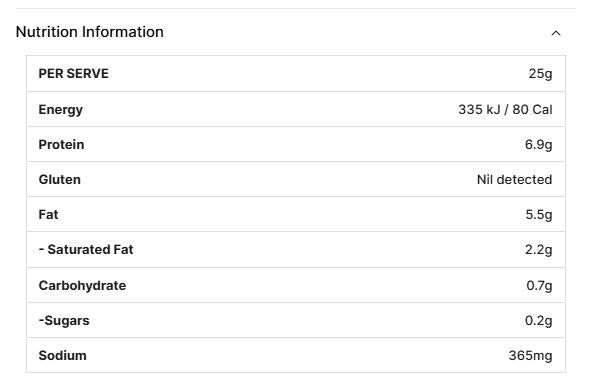The image size is (606, 382).
Task: Click the 25g serving size value
Action: 540,73
